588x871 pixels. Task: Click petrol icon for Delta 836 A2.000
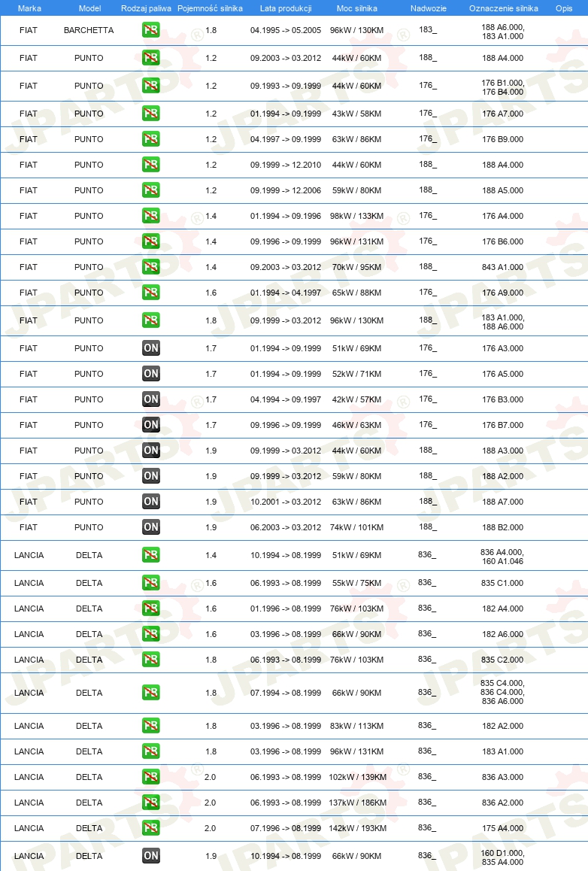coord(150,802)
